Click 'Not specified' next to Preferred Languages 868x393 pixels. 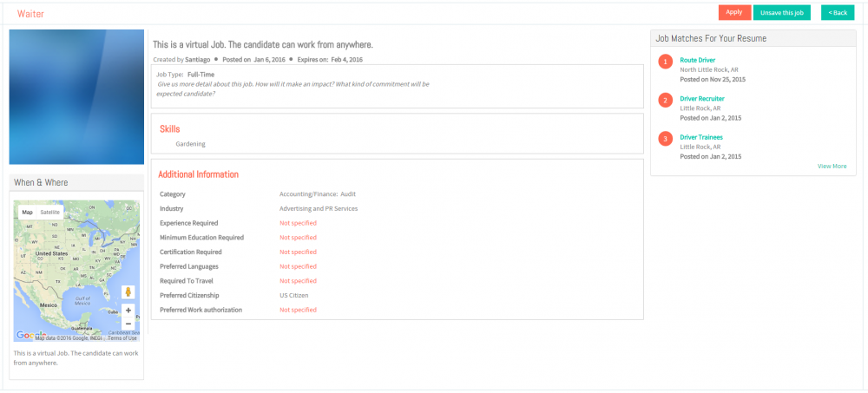tap(298, 266)
